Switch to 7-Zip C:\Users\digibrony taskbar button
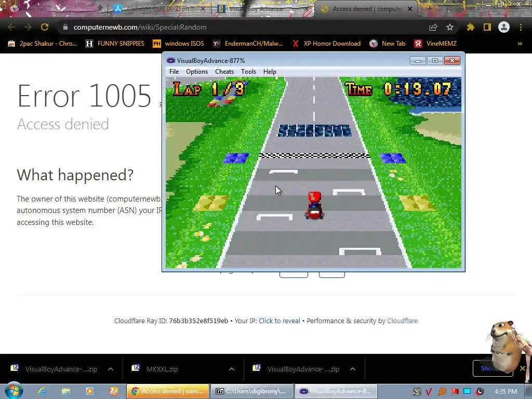The image size is (532, 399). pos(252,391)
